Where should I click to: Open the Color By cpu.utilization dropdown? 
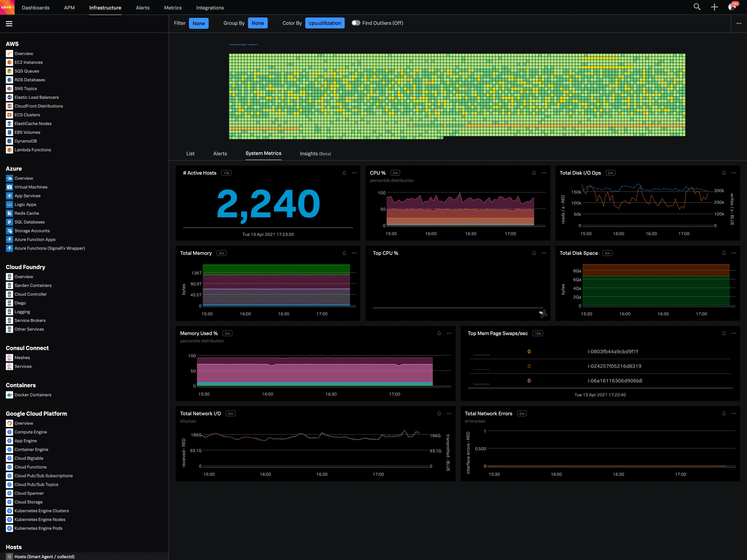coord(325,23)
